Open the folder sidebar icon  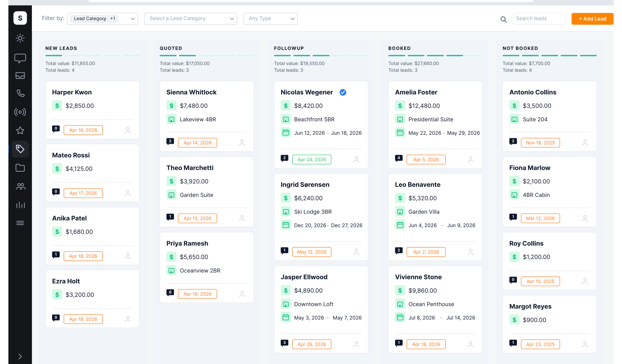tap(20, 168)
